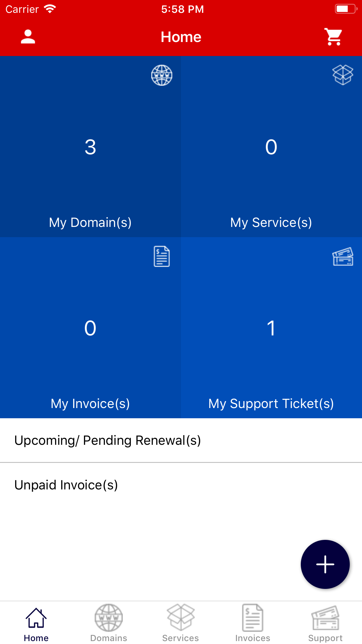Open My Support Ticket(s) label

[x=271, y=404]
